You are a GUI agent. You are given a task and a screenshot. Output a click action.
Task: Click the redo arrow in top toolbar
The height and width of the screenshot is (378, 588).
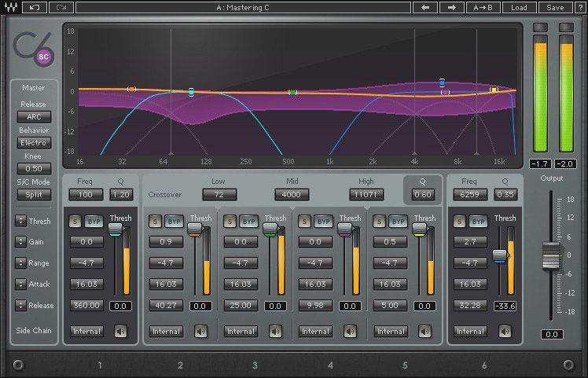tap(61, 8)
